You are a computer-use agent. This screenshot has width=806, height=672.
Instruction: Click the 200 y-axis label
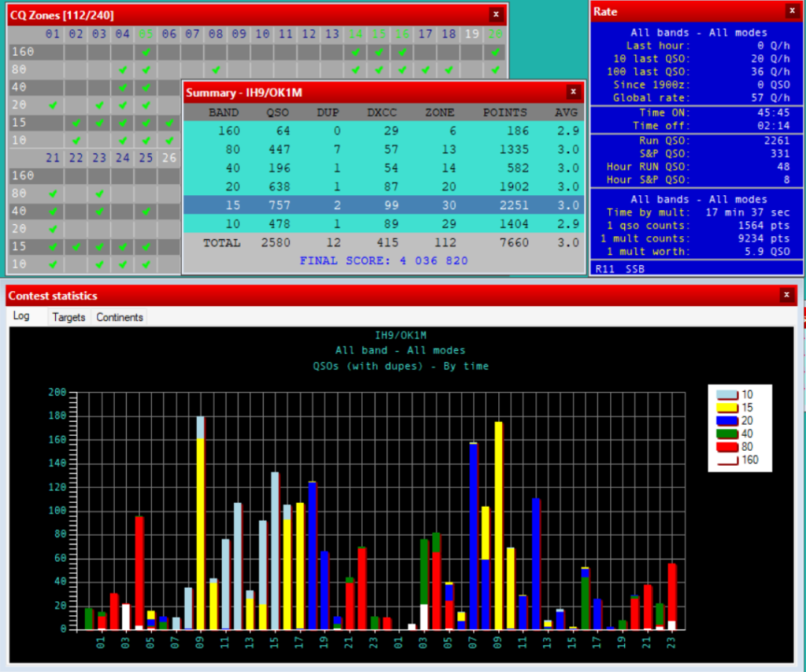(57, 392)
